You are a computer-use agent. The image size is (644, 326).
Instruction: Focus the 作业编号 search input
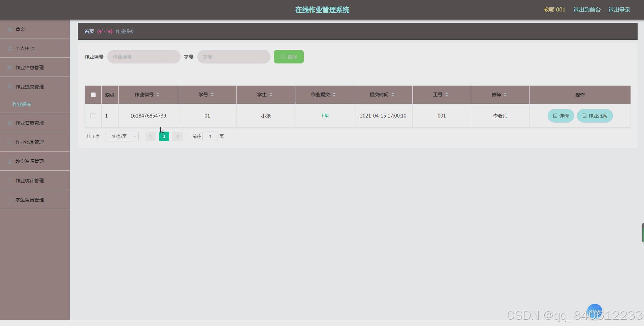[144, 57]
